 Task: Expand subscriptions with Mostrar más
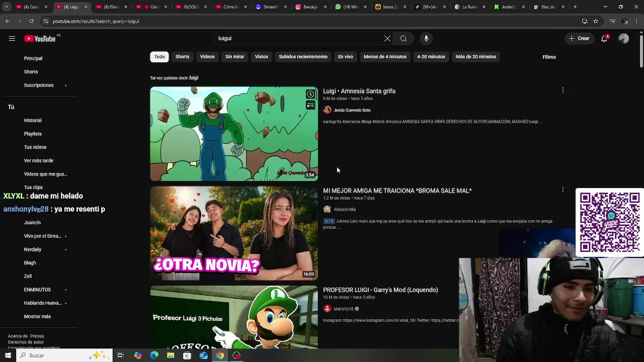click(x=37, y=316)
